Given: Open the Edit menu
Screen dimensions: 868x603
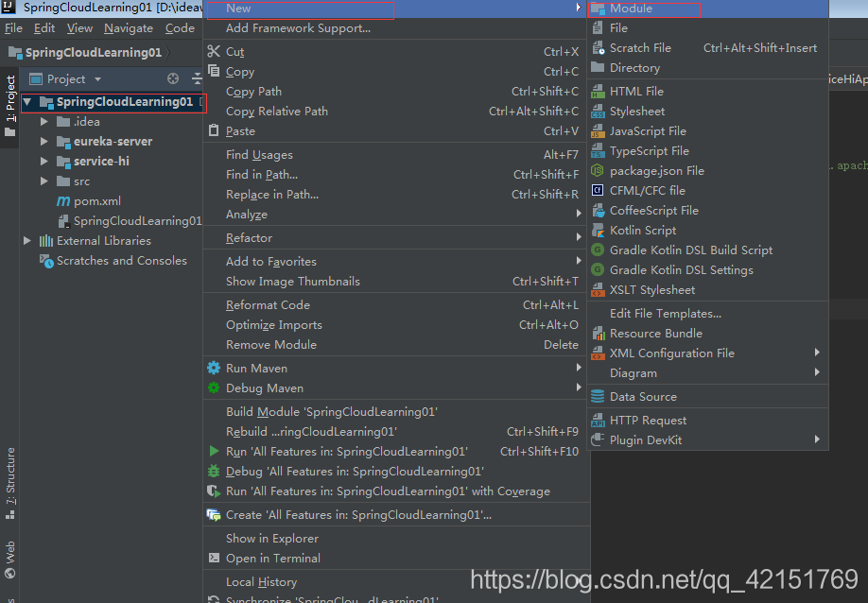Looking at the screenshot, I should (x=44, y=28).
